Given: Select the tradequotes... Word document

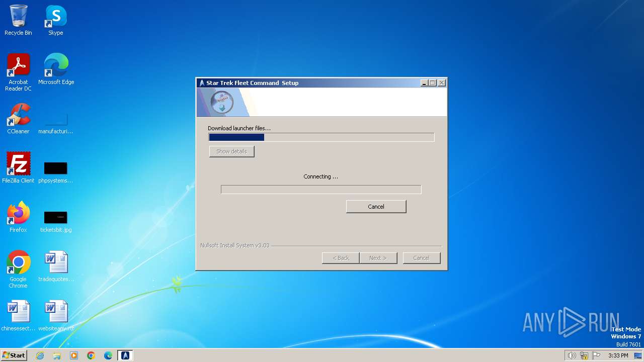Looking at the screenshot, I should (x=56, y=266).
